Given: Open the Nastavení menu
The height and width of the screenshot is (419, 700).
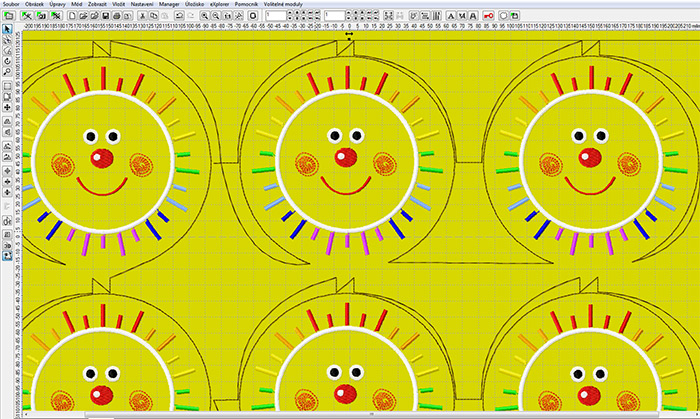Looking at the screenshot, I should [x=142, y=4].
